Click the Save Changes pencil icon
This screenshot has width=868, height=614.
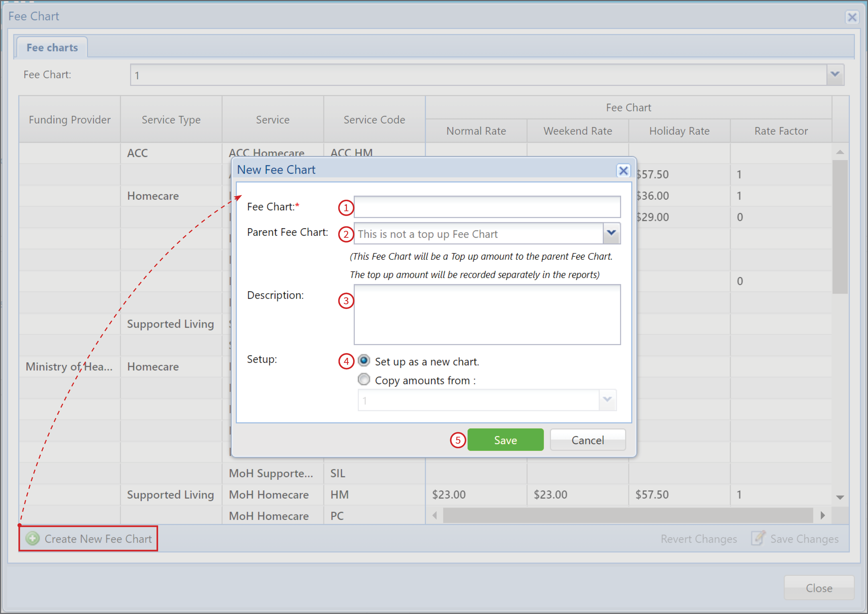(758, 538)
